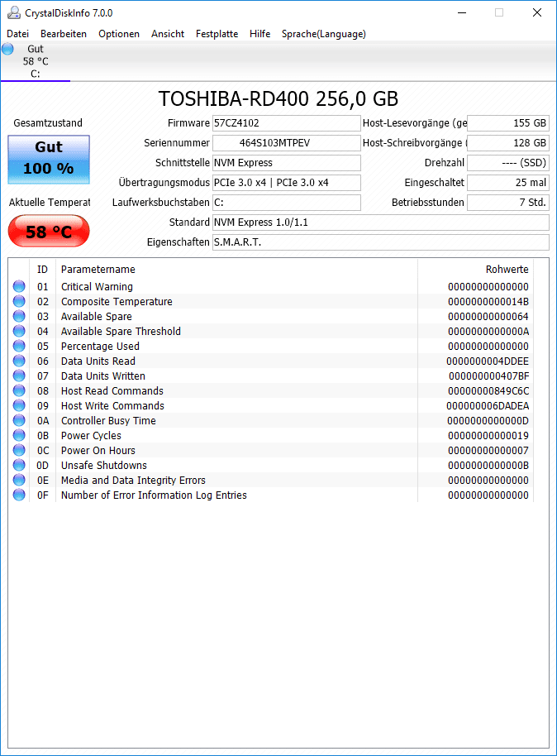
Task: Click status icon for Controller Busy Time
Action: coord(19,420)
